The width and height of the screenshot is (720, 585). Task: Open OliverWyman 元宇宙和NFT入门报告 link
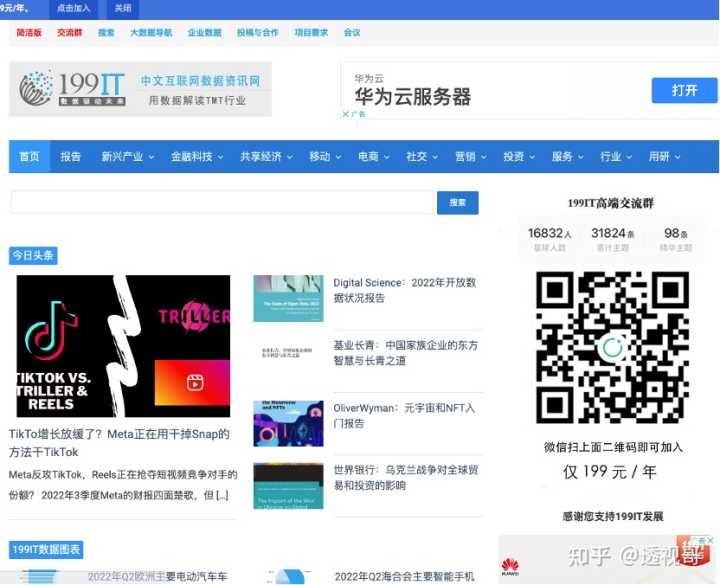pyautogui.click(x=404, y=415)
